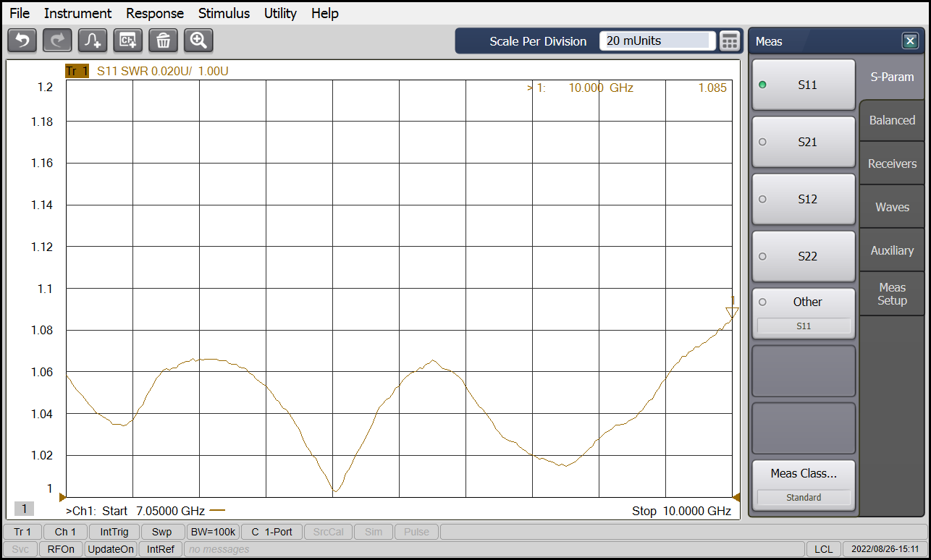Screen dimensions: 931x560
Task: Select the S21 measurement
Action: pyautogui.click(x=804, y=142)
